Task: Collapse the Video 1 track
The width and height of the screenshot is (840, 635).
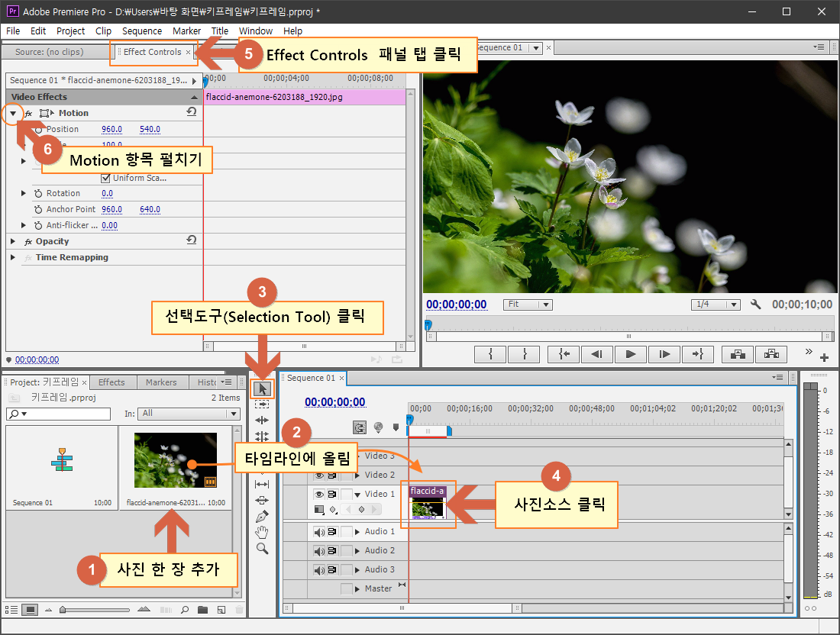Action: 357,495
